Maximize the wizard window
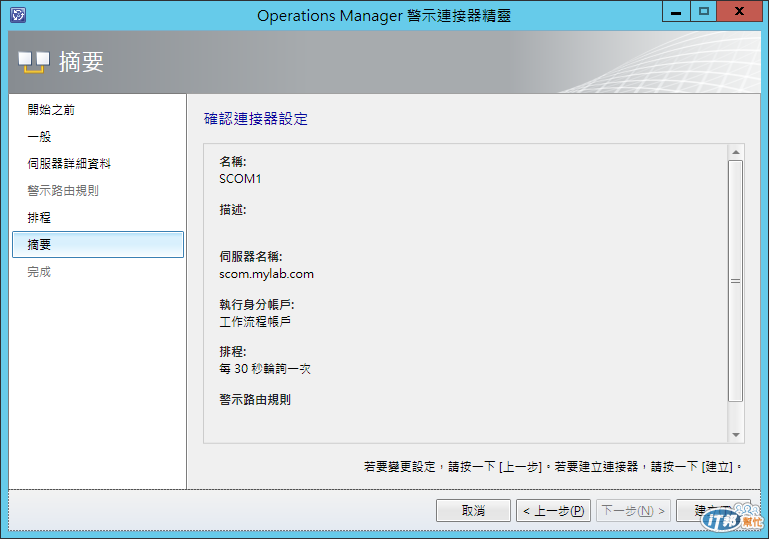 click(x=704, y=11)
